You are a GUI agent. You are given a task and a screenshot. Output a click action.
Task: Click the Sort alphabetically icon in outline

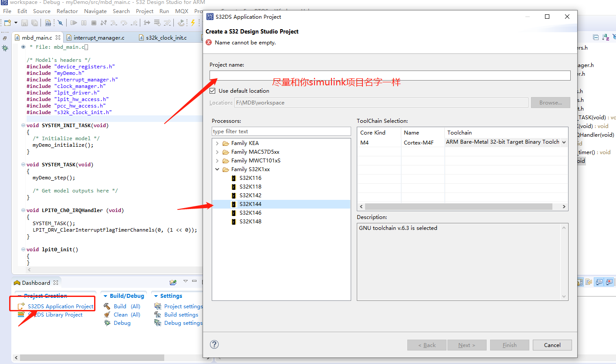click(x=606, y=38)
